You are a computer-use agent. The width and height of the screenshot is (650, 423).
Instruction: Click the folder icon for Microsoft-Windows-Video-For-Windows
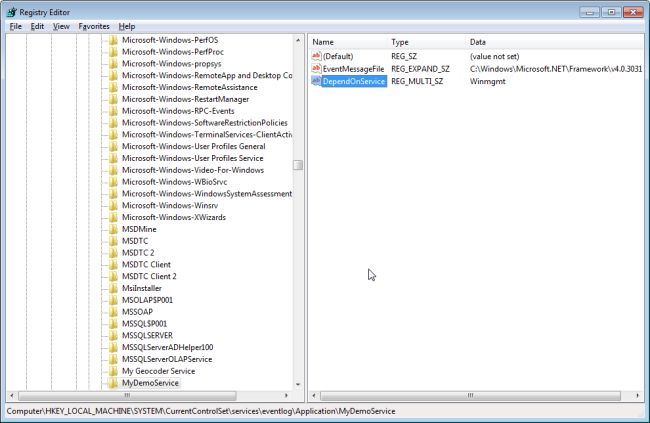[113, 170]
